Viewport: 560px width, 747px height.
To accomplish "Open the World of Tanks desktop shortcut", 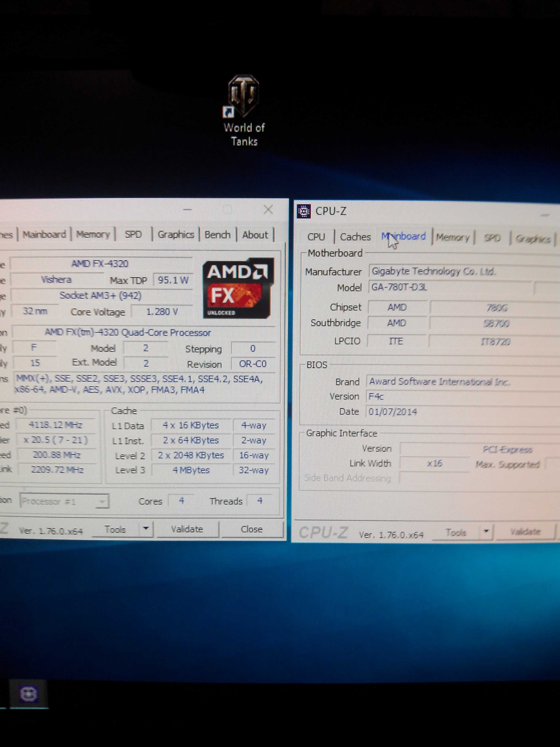I will tap(244, 110).
